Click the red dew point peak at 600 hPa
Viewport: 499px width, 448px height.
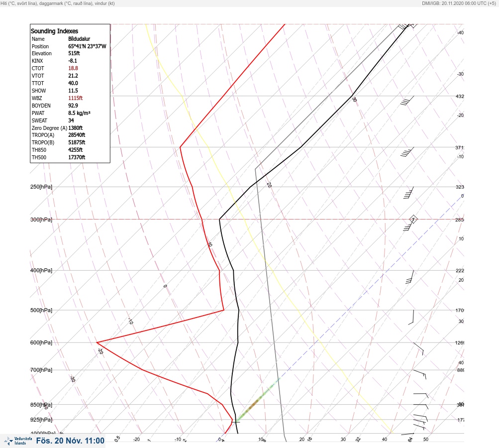point(97,342)
